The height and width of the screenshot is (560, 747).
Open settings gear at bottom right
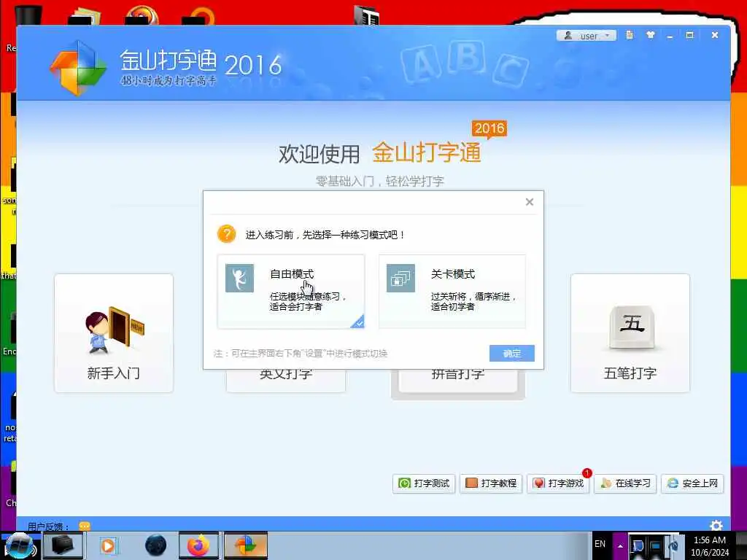716,525
